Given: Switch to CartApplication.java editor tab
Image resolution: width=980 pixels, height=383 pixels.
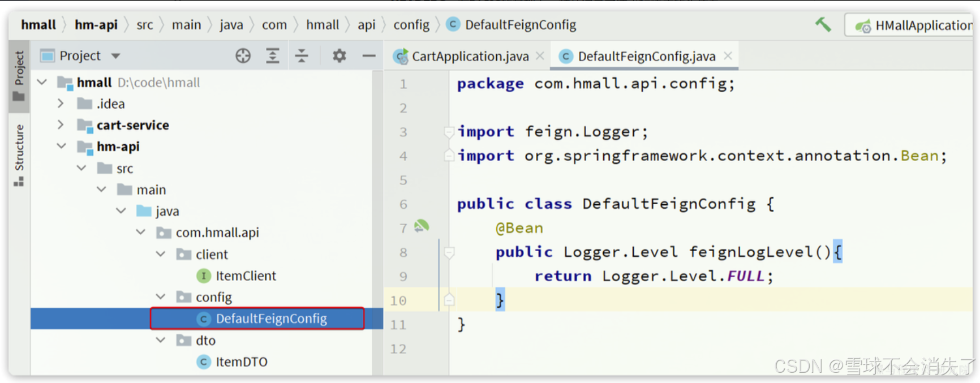Looking at the screenshot, I should click(470, 56).
